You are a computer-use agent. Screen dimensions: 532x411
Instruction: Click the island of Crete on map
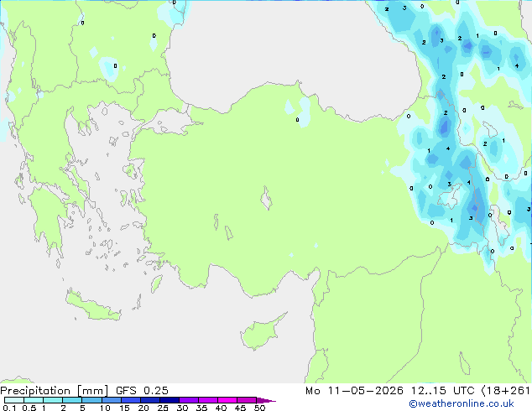click(92, 307)
